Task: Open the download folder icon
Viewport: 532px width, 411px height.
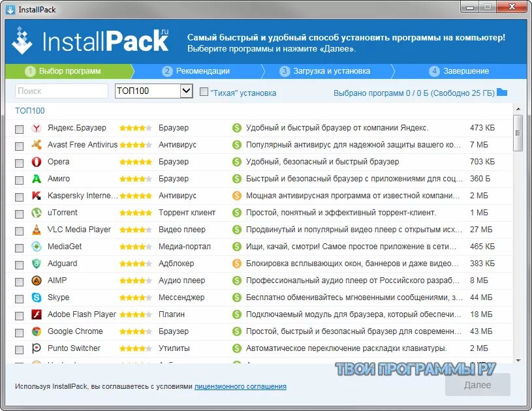Action: (x=502, y=92)
